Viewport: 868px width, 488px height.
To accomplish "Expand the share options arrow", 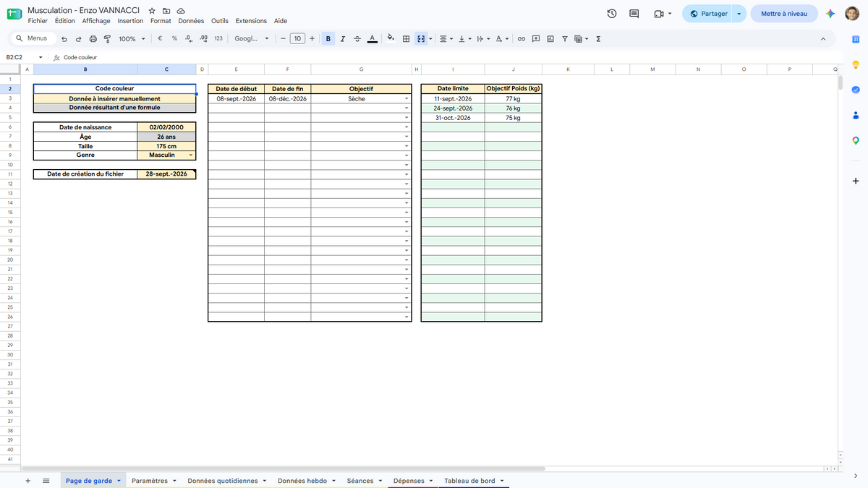I will coord(739,14).
